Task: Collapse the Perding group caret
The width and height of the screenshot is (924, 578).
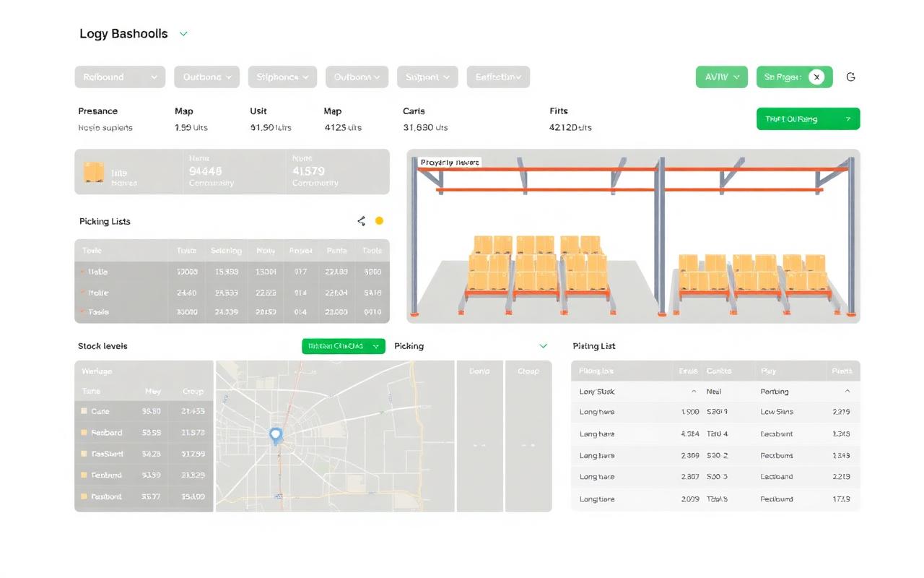Action: tap(847, 392)
